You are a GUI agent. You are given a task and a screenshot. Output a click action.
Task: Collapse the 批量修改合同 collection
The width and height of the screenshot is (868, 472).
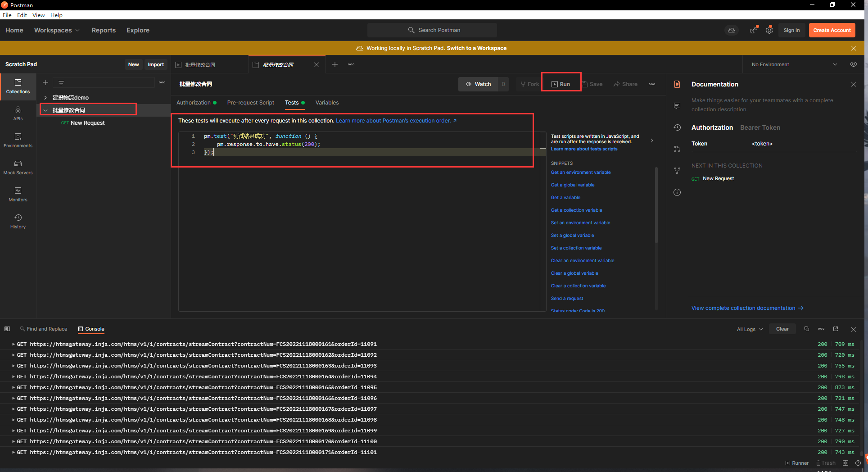pos(45,110)
